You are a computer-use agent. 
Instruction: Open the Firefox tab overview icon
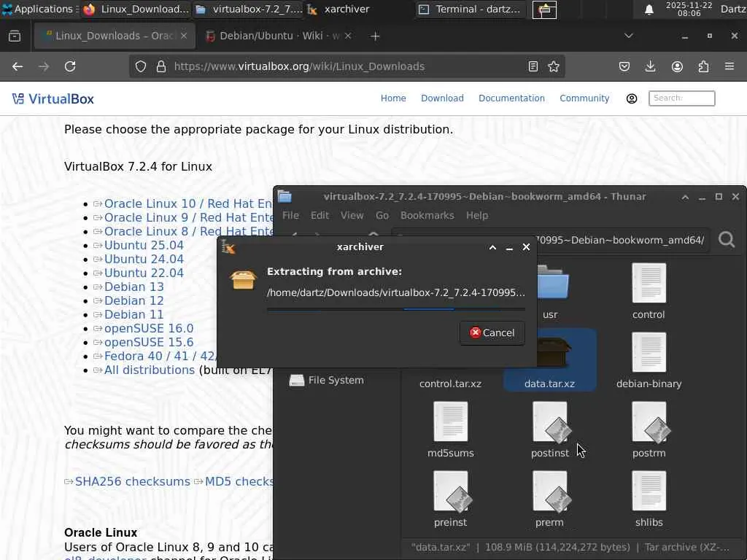tap(15, 36)
